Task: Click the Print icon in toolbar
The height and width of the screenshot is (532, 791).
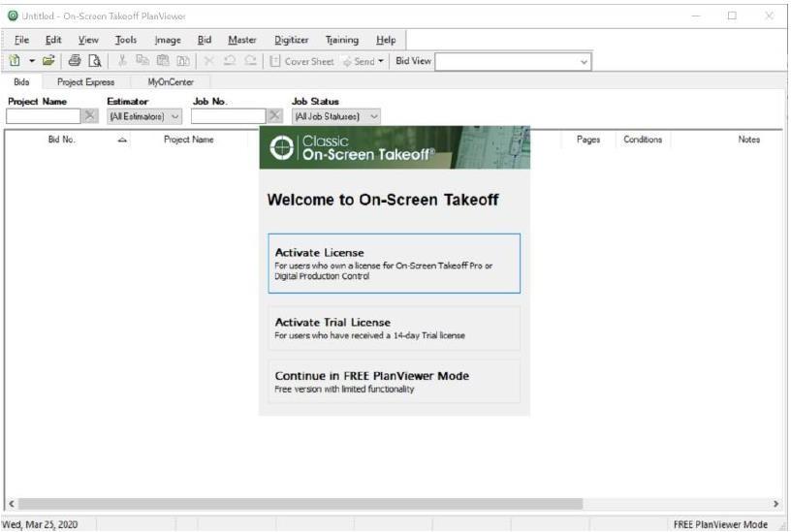Action: [75, 61]
